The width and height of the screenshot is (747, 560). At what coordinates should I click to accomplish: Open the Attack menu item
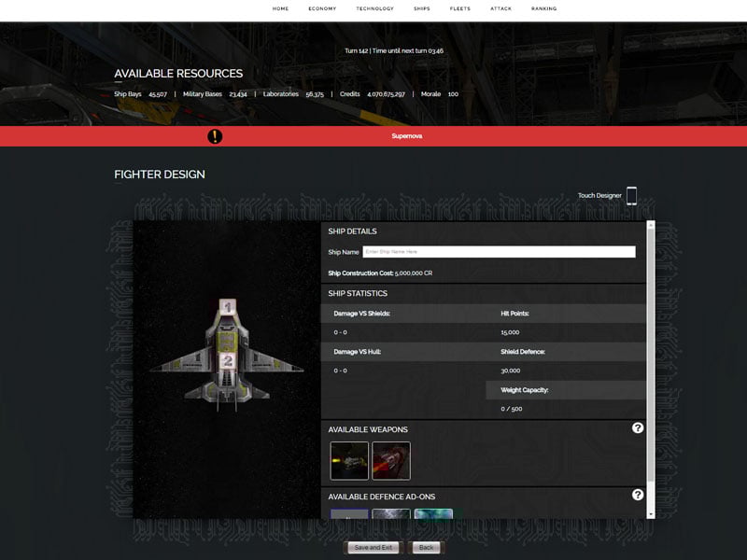(501, 8)
